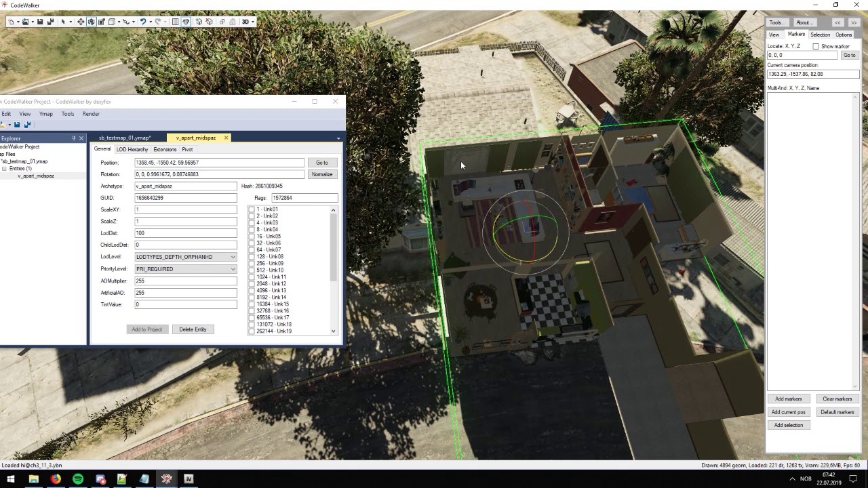Click the snapping mode icon
The image size is (868, 488).
click(x=126, y=22)
